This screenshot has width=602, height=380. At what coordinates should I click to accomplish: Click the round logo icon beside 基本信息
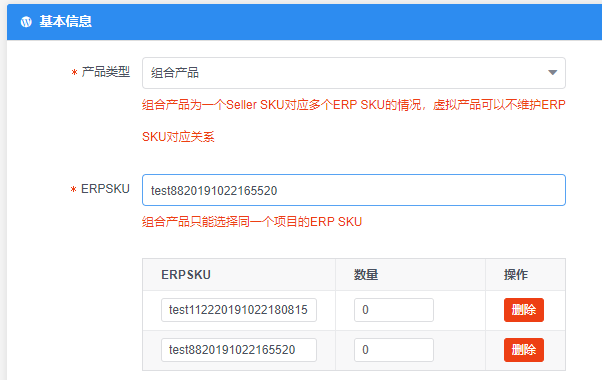point(26,22)
